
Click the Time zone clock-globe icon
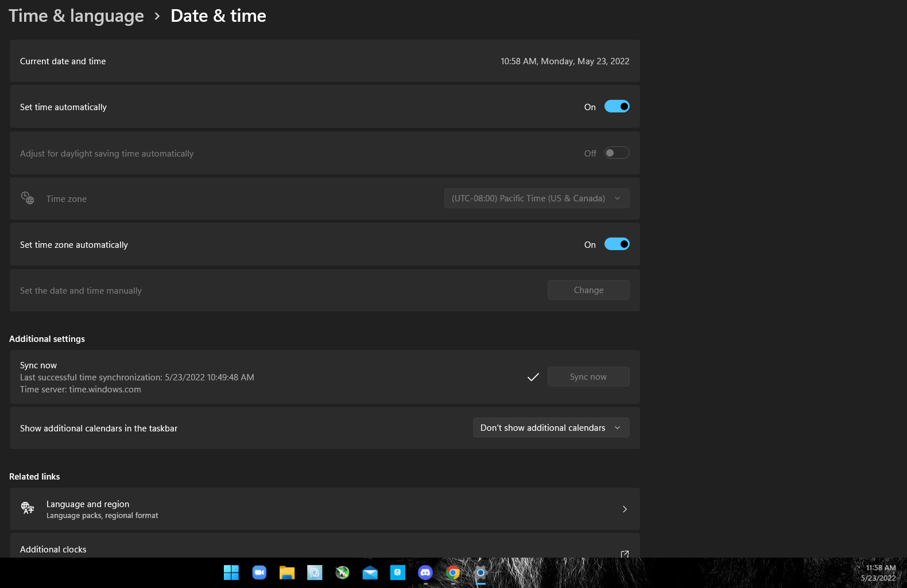(x=28, y=198)
